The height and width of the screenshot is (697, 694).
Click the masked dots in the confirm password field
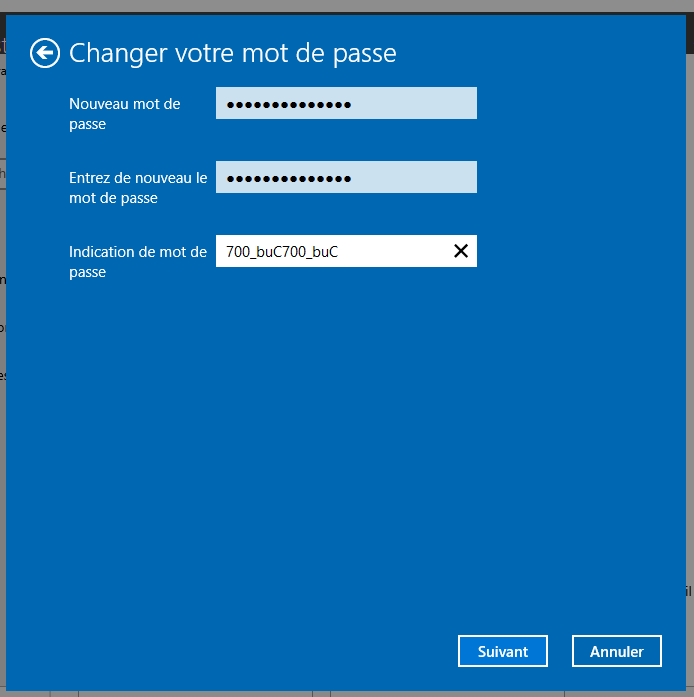click(288, 178)
